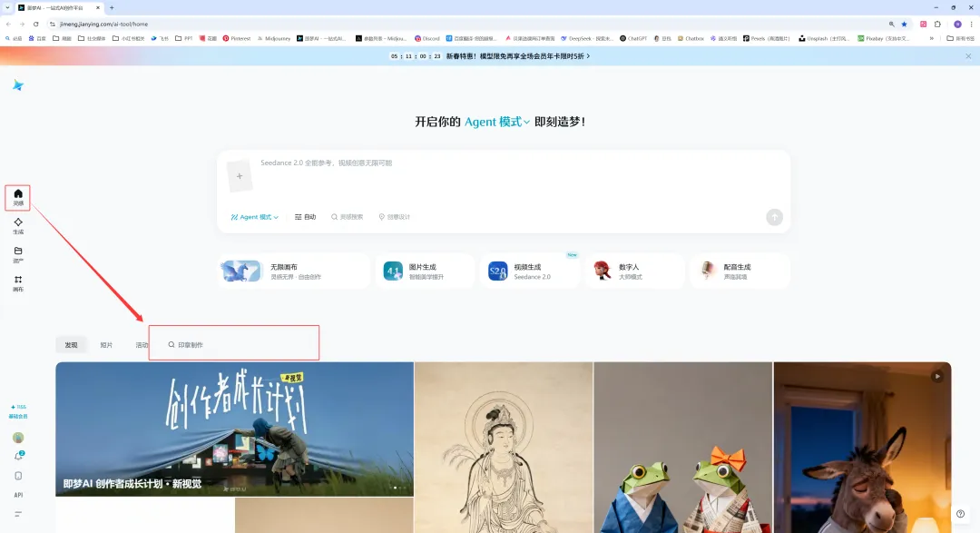Select the 发现 tab
980x533 pixels.
[x=72, y=345]
